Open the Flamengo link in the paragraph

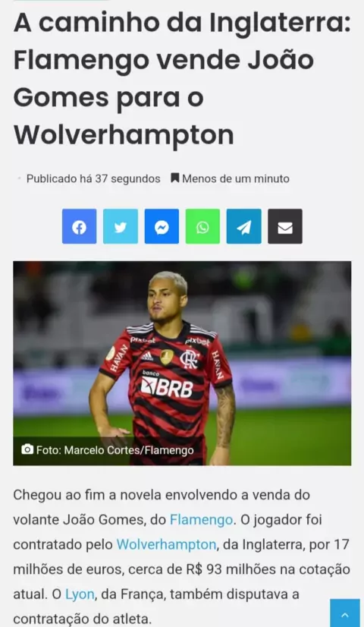click(x=202, y=520)
